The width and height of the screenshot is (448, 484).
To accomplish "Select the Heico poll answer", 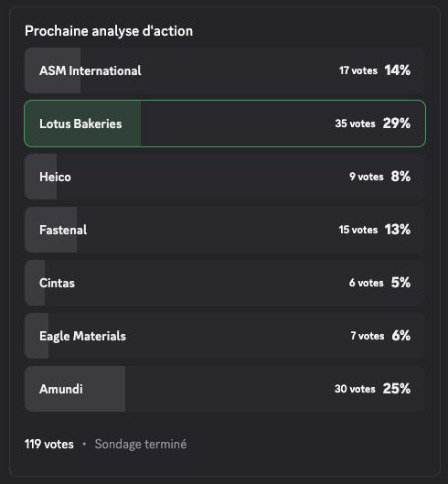I will click(225, 177).
